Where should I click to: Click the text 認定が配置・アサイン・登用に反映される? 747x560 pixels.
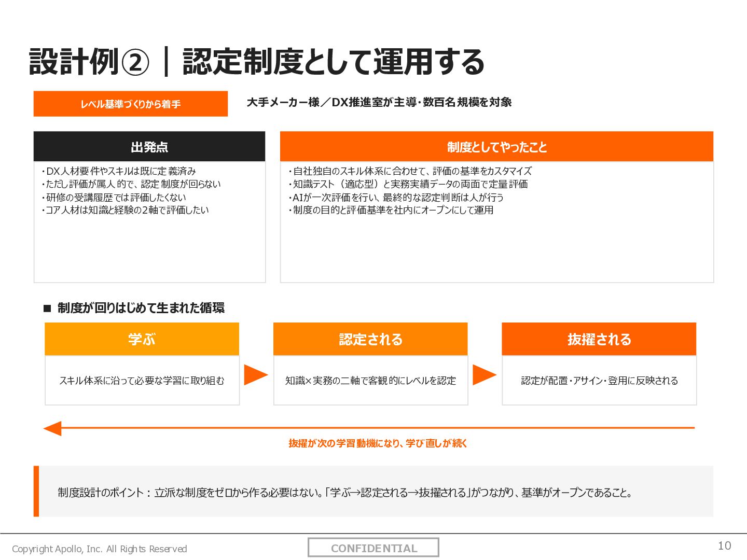point(599,381)
